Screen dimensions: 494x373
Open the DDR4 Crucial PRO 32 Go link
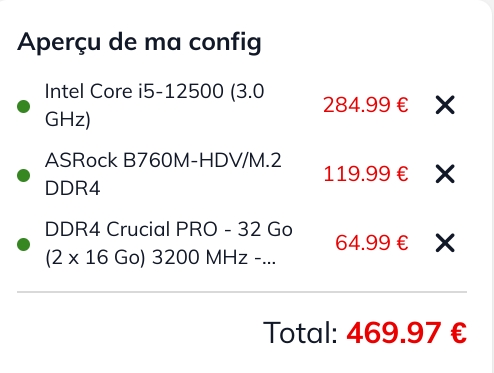(x=169, y=243)
